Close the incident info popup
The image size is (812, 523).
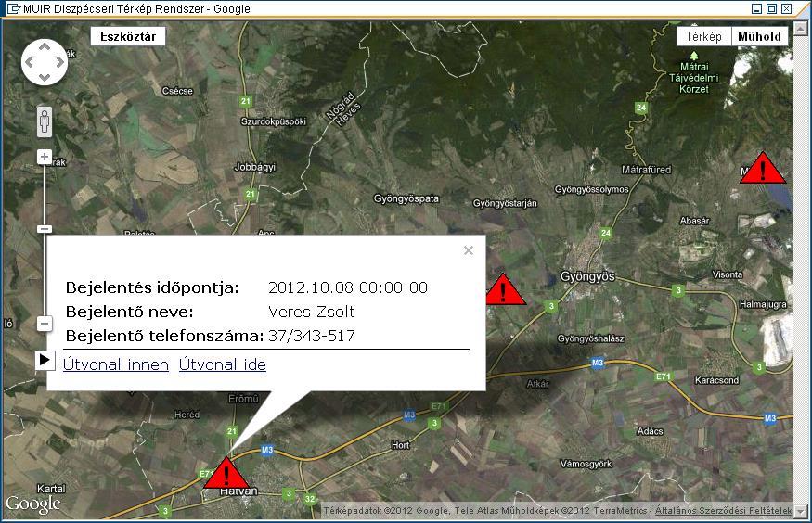tap(469, 250)
